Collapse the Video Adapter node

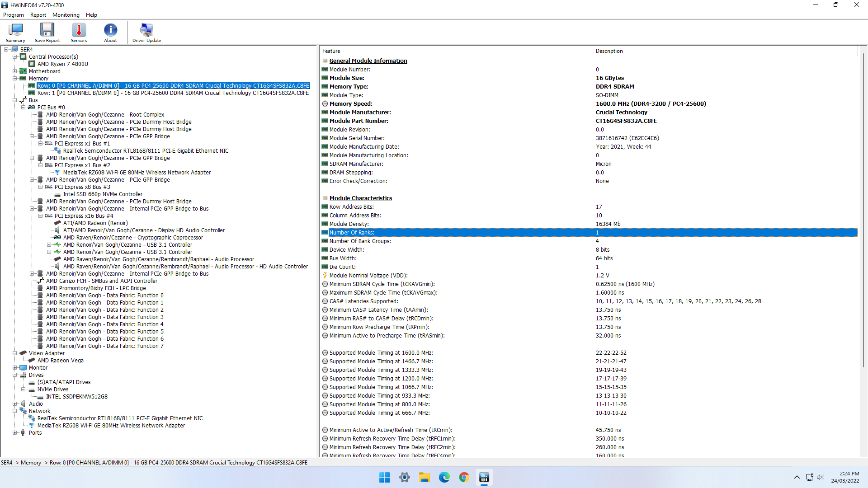(x=15, y=353)
